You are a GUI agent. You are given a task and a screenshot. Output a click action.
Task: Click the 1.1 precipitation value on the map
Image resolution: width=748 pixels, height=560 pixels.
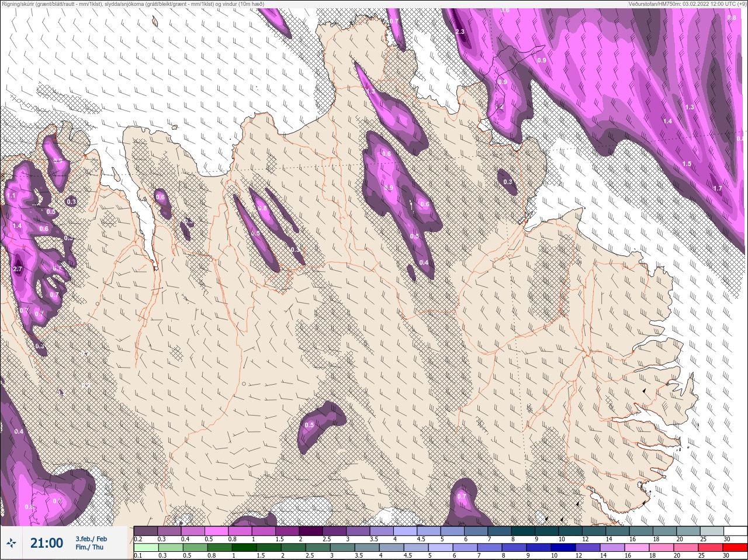tap(12, 195)
